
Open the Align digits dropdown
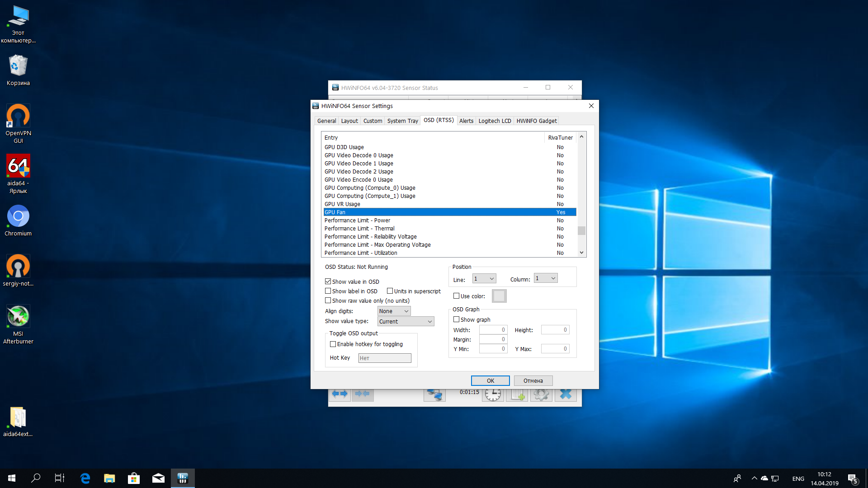tap(394, 311)
